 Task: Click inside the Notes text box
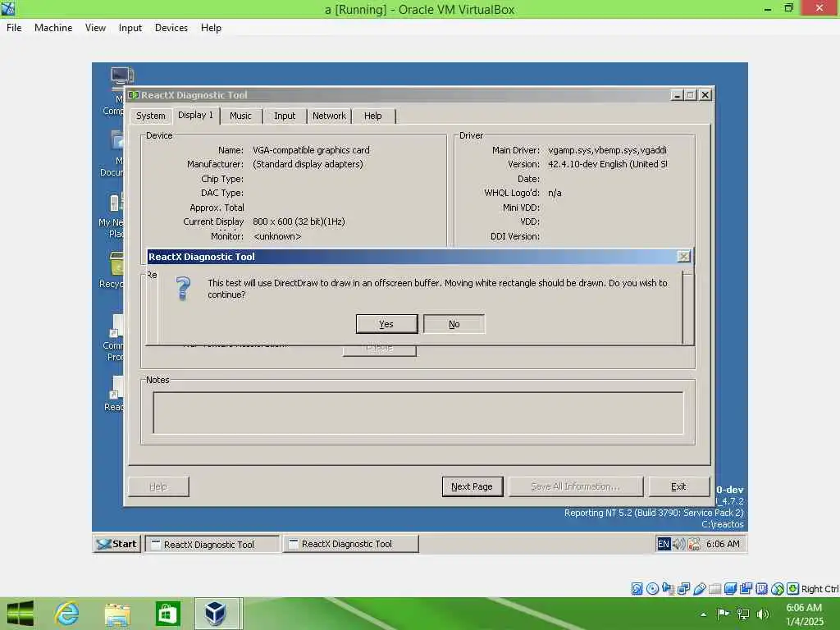[x=418, y=413]
